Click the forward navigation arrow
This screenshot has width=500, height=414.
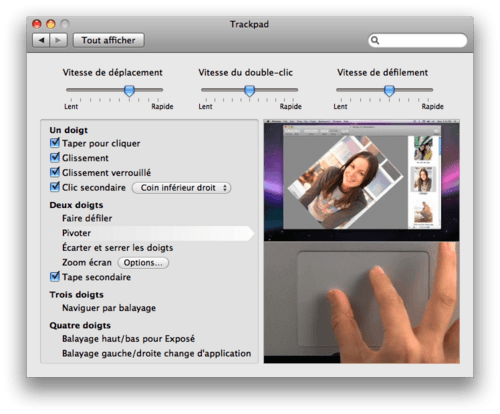tap(58, 40)
